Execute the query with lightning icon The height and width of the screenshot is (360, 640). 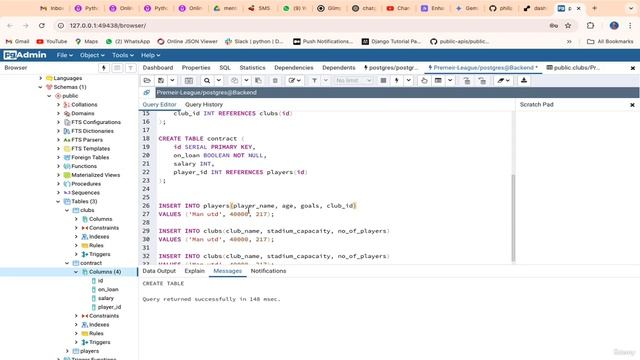[x=396, y=80]
